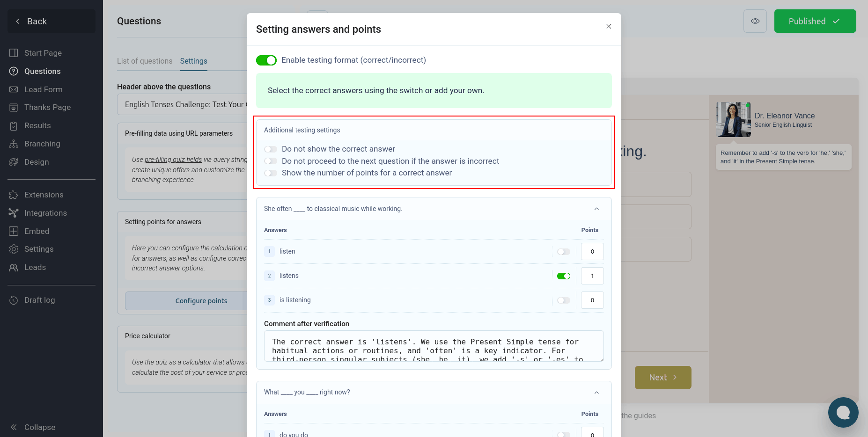The width and height of the screenshot is (868, 437).
Task: Click the eye preview icon
Action: [755, 21]
